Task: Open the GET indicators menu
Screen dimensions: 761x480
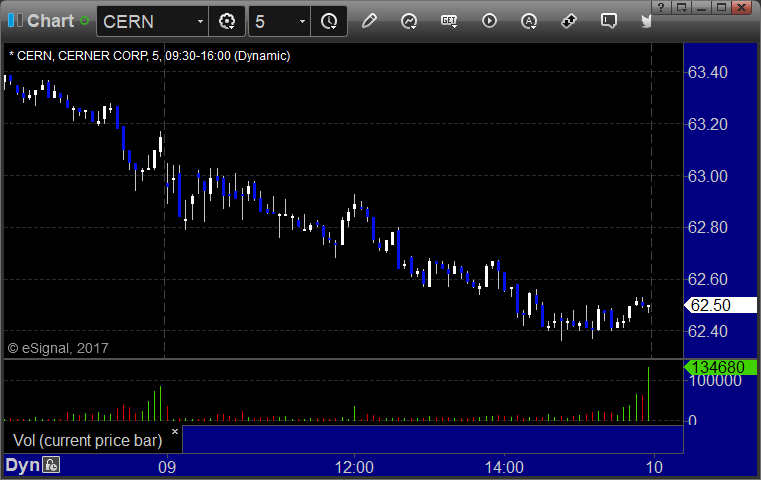Action: (x=449, y=21)
